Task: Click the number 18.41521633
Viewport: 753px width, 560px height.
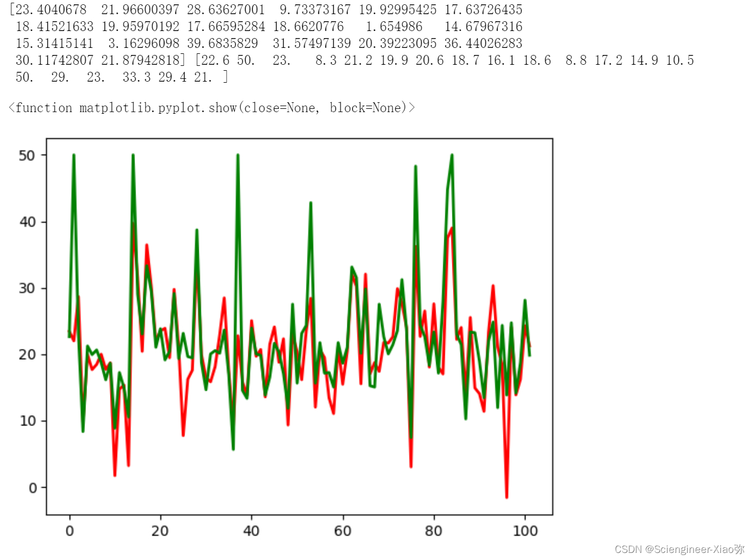Action: click(54, 27)
